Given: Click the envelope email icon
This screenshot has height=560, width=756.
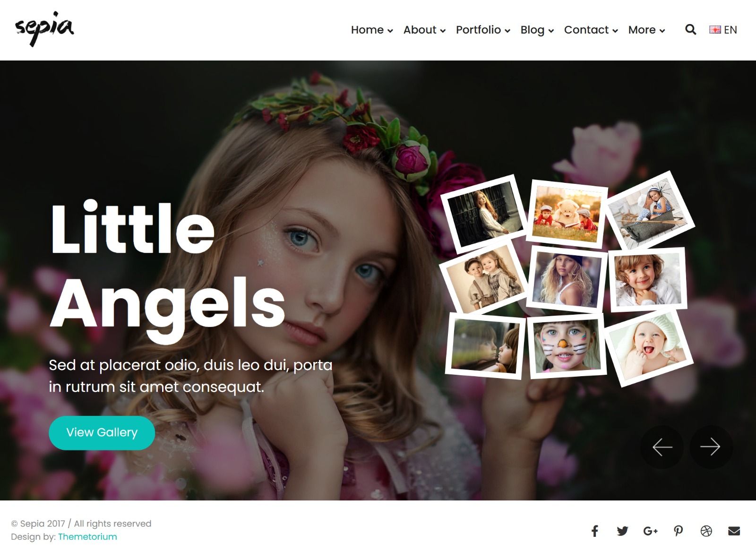Looking at the screenshot, I should 734,531.
